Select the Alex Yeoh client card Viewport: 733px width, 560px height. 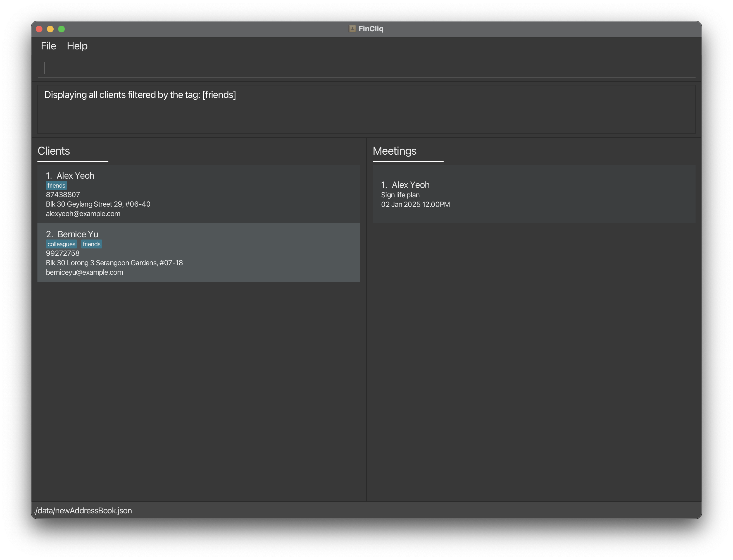click(x=199, y=194)
